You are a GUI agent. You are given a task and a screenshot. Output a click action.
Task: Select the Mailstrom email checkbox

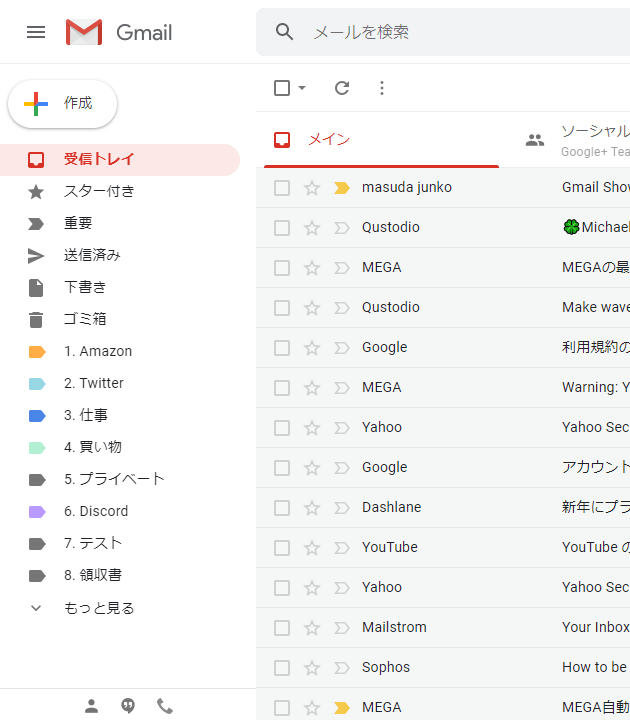(282, 628)
